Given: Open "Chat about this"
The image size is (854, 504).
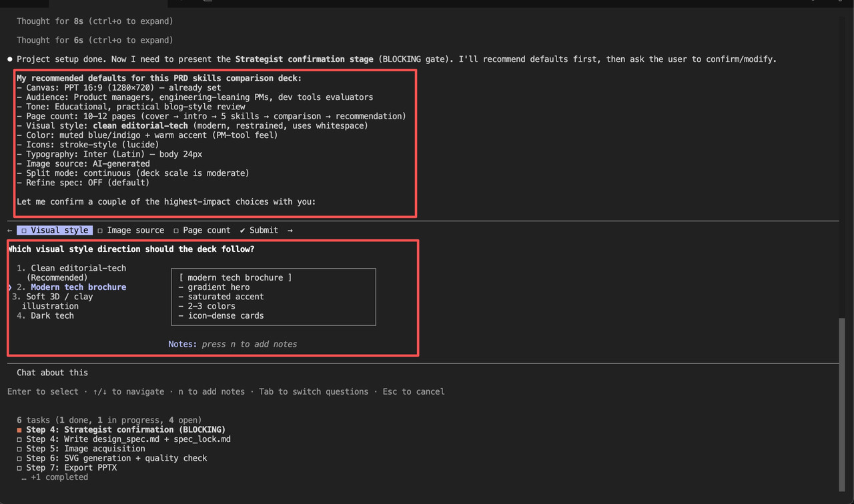Looking at the screenshot, I should [52, 373].
